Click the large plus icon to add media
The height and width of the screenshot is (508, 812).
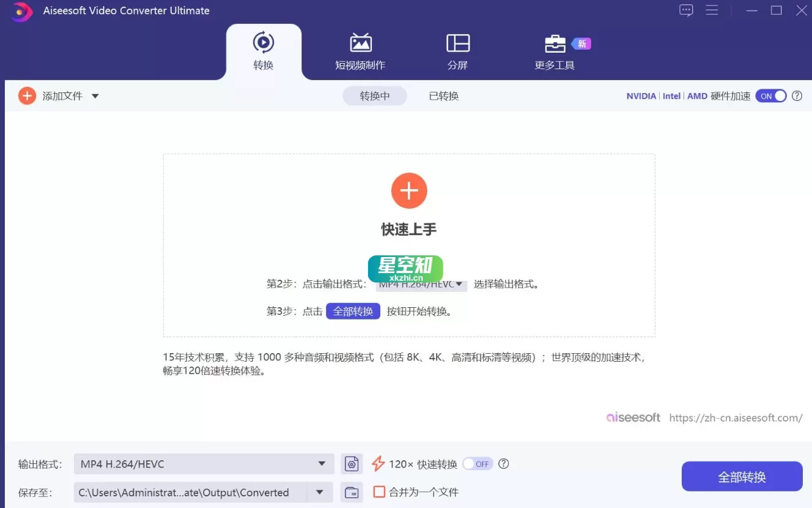pyautogui.click(x=408, y=190)
